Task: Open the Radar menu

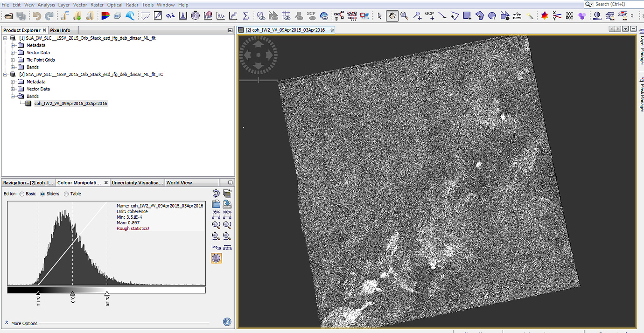Action: (x=132, y=5)
